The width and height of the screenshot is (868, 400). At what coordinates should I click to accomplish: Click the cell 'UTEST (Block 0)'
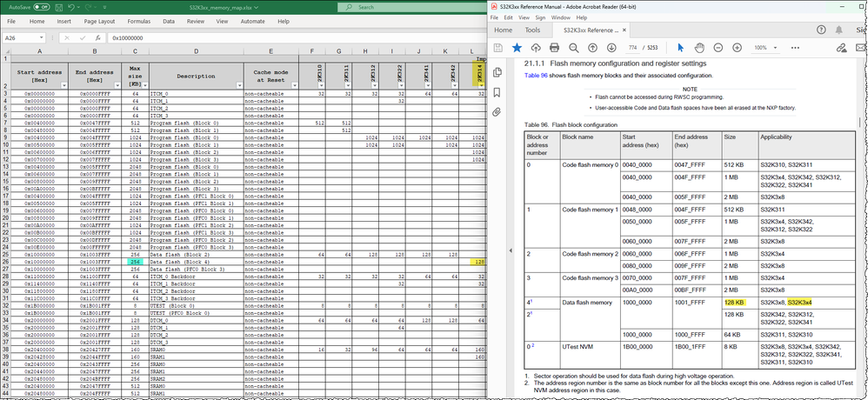click(x=197, y=305)
